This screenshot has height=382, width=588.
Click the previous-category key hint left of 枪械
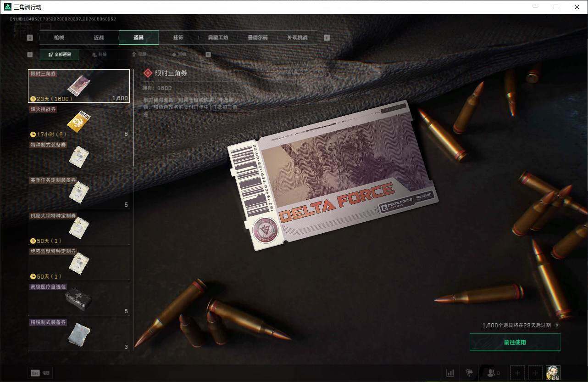pyautogui.click(x=30, y=38)
